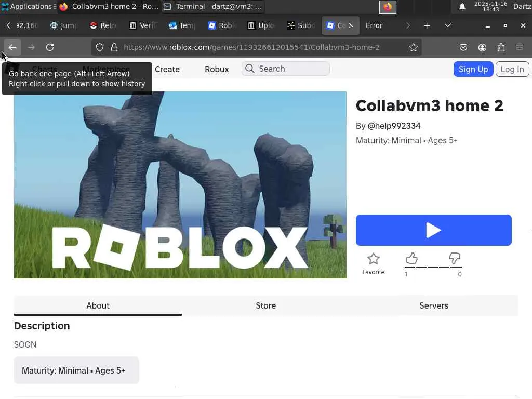This screenshot has height=399, width=532.
Task: Expand the list all tabs chevron
Action: pyautogui.click(x=447, y=25)
